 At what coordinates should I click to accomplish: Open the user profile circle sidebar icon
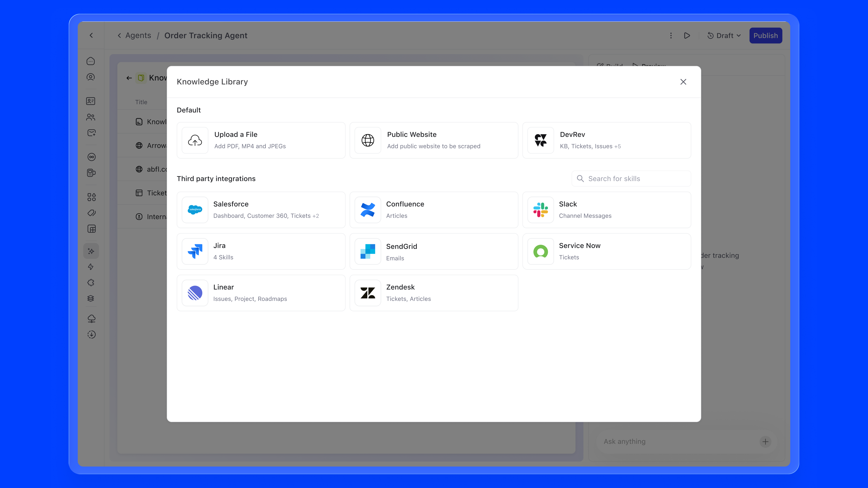point(91,77)
